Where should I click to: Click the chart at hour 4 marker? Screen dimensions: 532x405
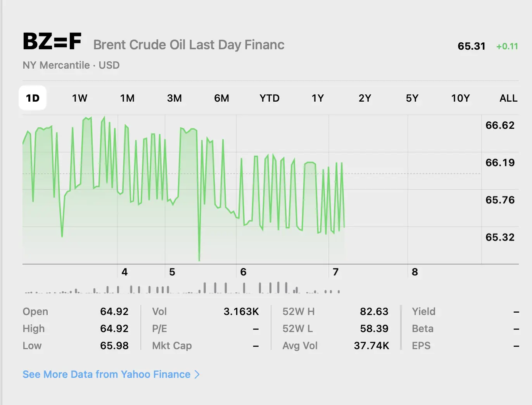coord(124,272)
